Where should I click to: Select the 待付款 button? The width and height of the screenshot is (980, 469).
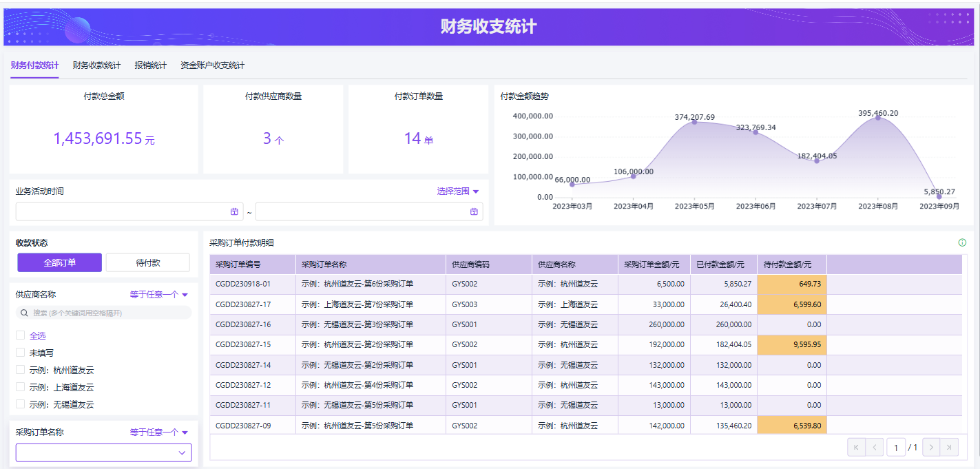[x=148, y=262]
